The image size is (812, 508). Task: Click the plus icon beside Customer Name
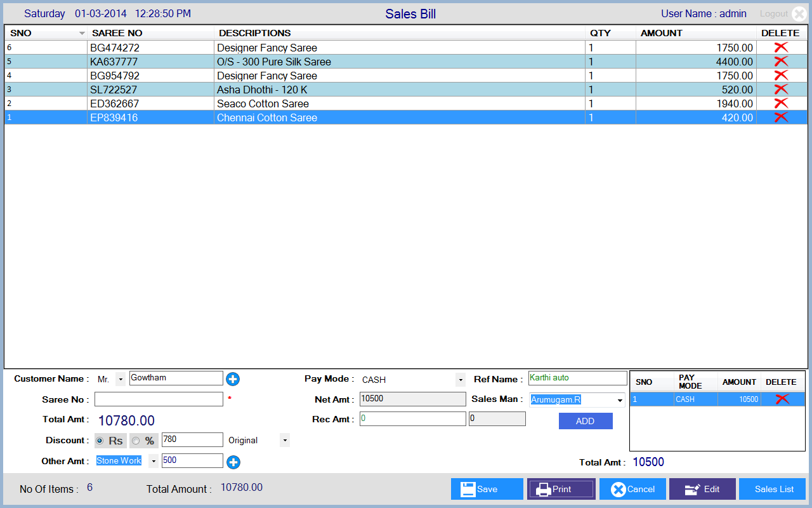tap(233, 379)
